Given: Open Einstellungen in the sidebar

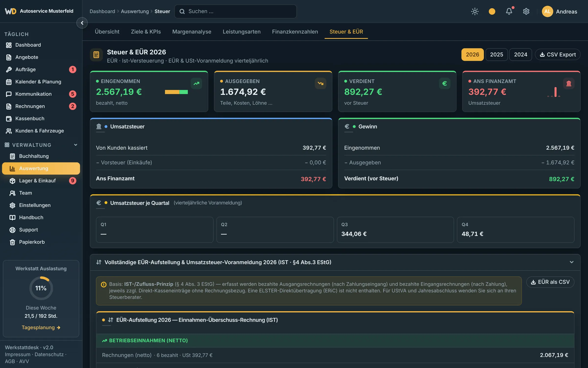Looking at the screenshot, I should (41, 205).
